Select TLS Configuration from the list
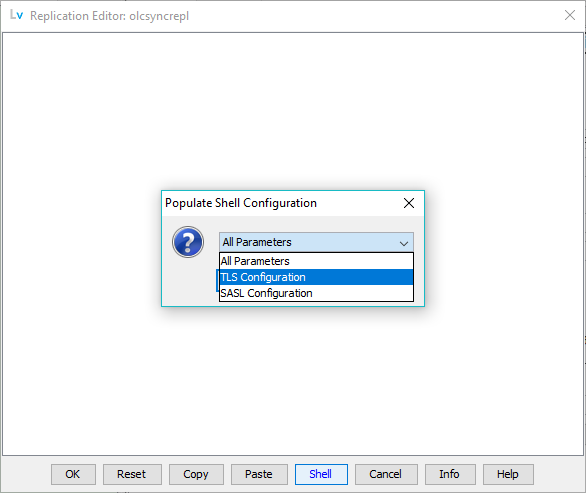Viewport: 586px width, 493px height. pyautogui.click(x=316, y=277)
